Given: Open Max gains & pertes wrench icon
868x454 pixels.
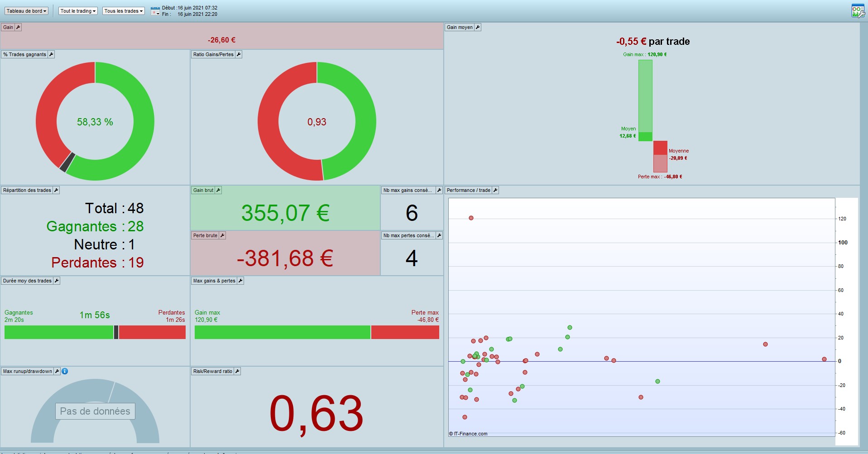Looking at the screenshot, I should (240, 281).
